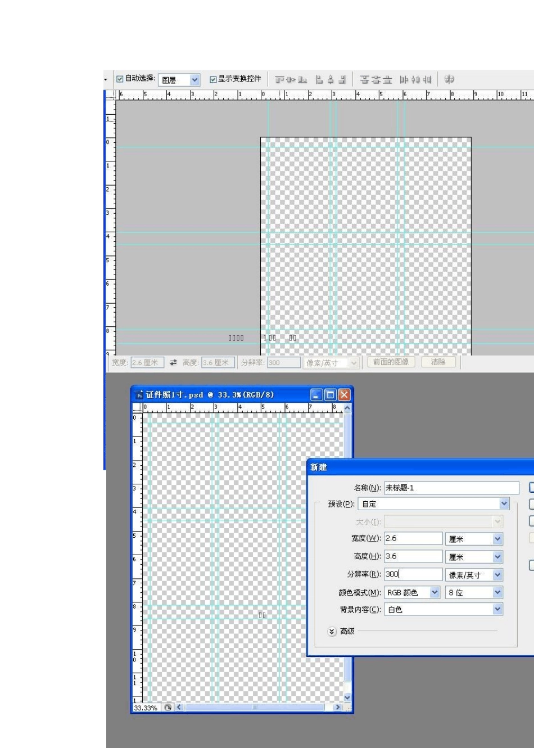The width and height of the screenshot is (534, 756).
Task: Click the Align horizontal centers icon
Action: [x=331, y=80]
